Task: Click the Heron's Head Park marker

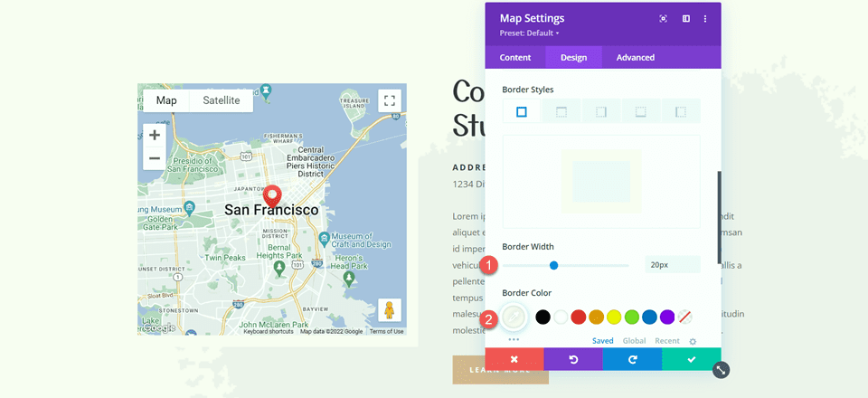Action: point(349,279)
